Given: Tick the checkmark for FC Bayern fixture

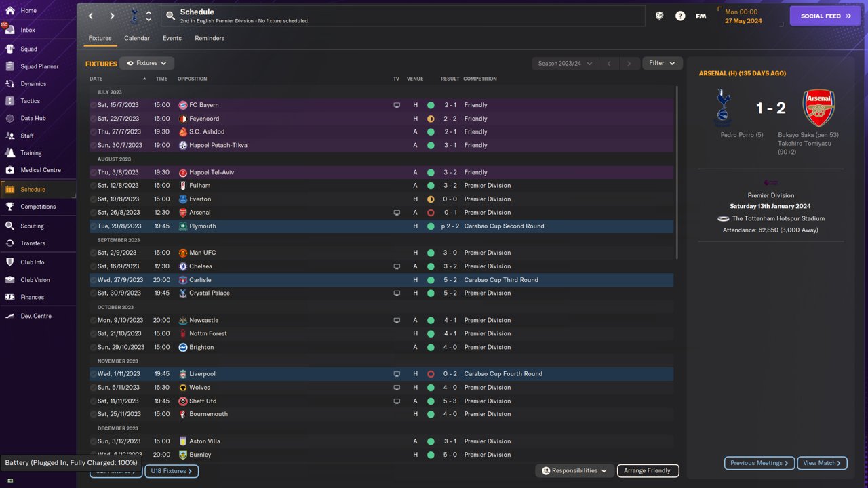Looking at the screenshot, I should pos(94,105).
